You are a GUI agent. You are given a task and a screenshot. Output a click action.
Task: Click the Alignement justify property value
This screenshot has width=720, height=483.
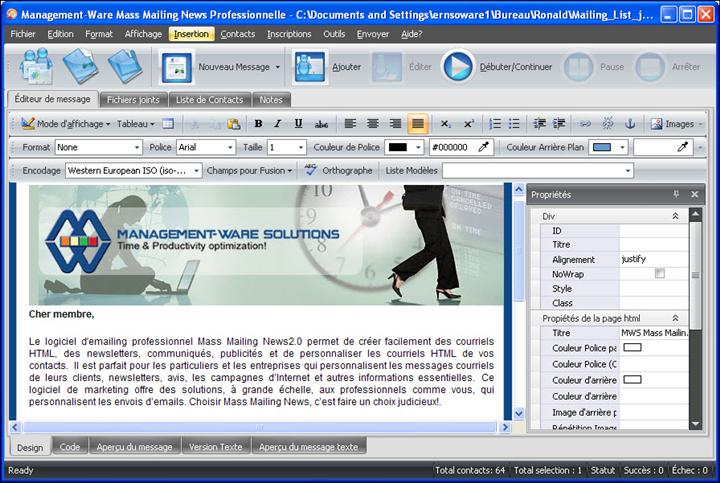point(653,259)
